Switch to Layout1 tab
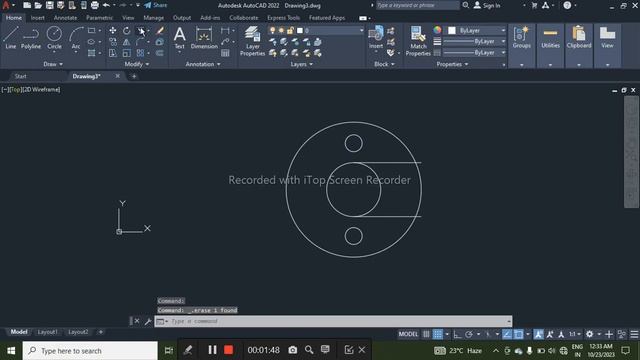640x360 pixels. (48, 332)
